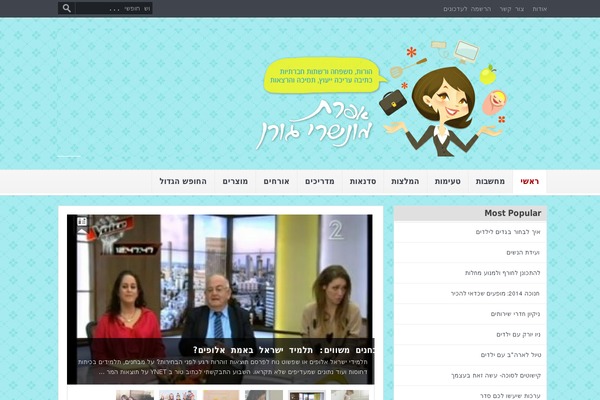Screen dimensions: 600x400
Task: Open popular post טיול לארה"ב עם ילדים
Action: coord(511,355)
